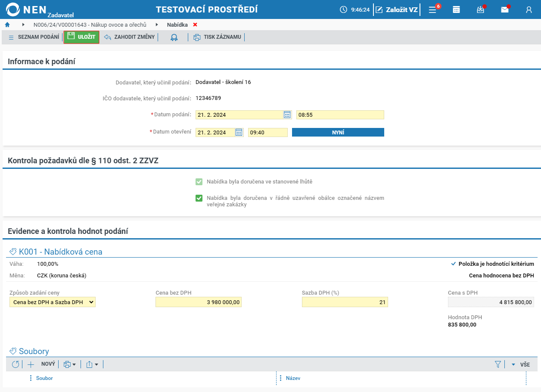Viewport: 541px width, 392px height.
Task: Click the filter funnel icon in Soubory
Action: click(x=498, y=364)
